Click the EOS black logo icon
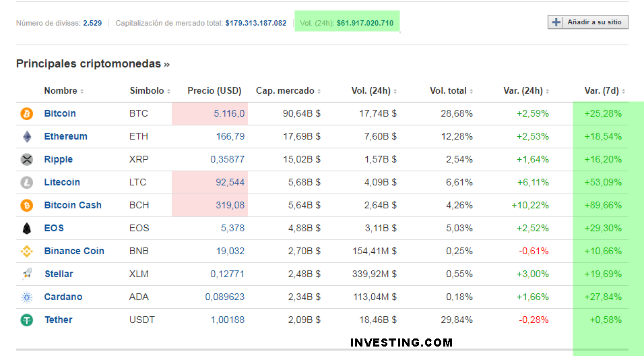 27,229
